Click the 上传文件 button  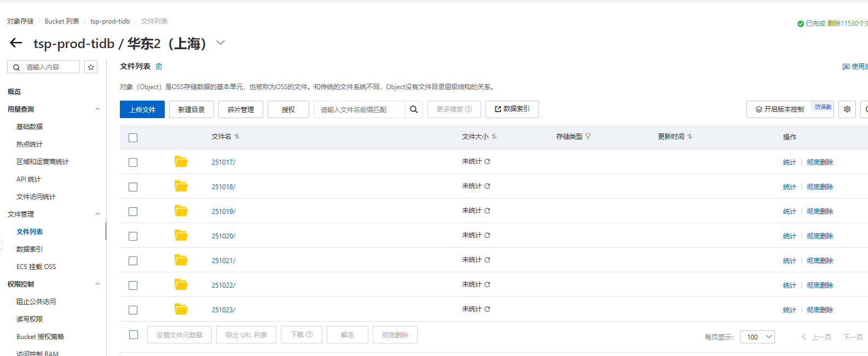pyautogui.click(x=142, y=109)
